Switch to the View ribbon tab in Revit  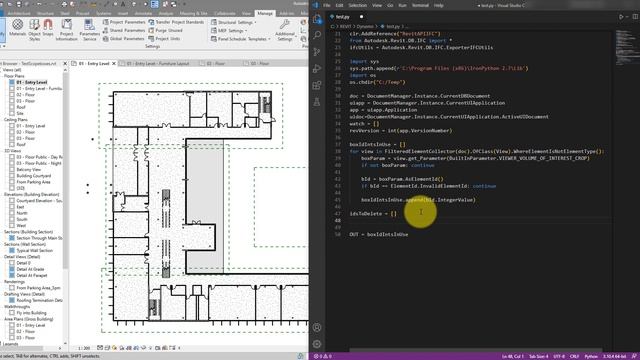(246, 13)
